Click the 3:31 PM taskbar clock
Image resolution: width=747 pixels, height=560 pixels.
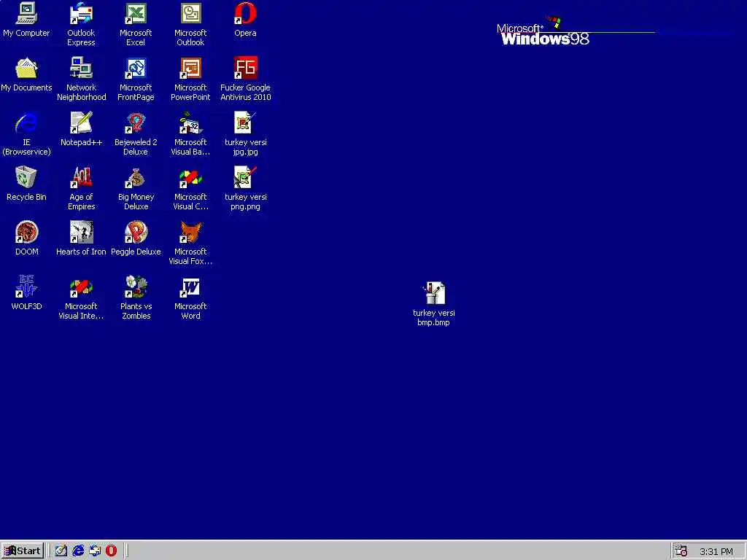tap(716, 552)
